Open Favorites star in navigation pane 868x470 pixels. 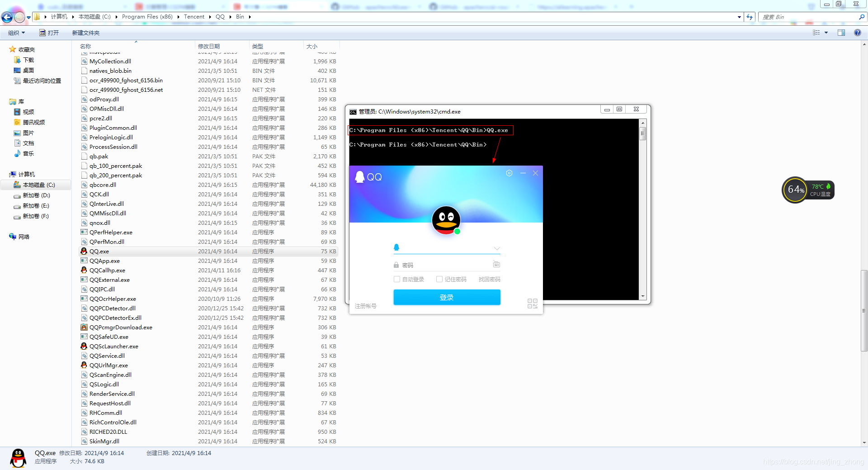12,49
